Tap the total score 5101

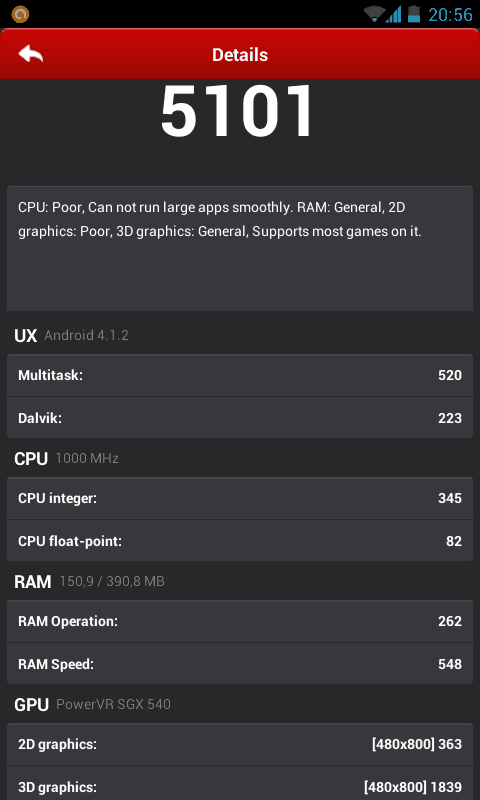click(x=238, y=113)
